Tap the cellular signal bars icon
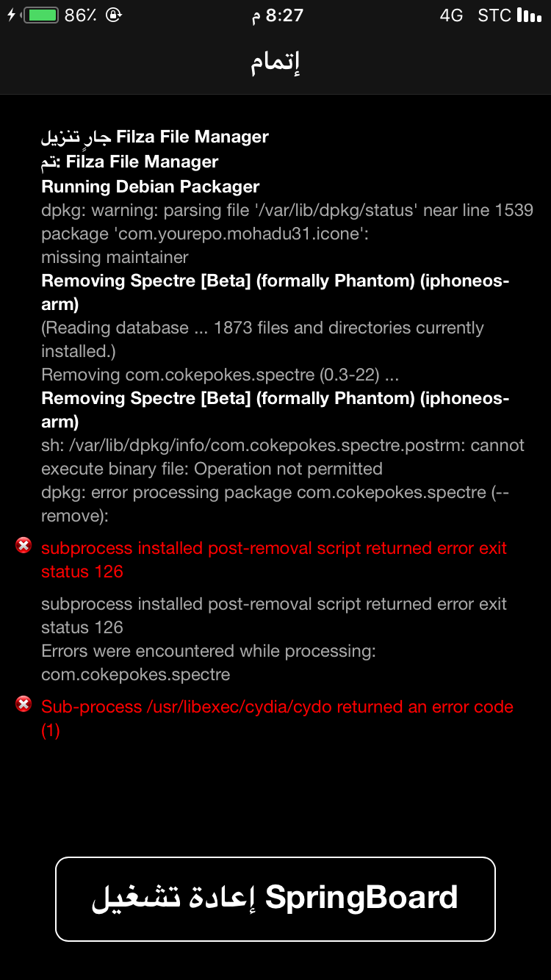This screenshot has width=551, height=980. coord(530,15)
